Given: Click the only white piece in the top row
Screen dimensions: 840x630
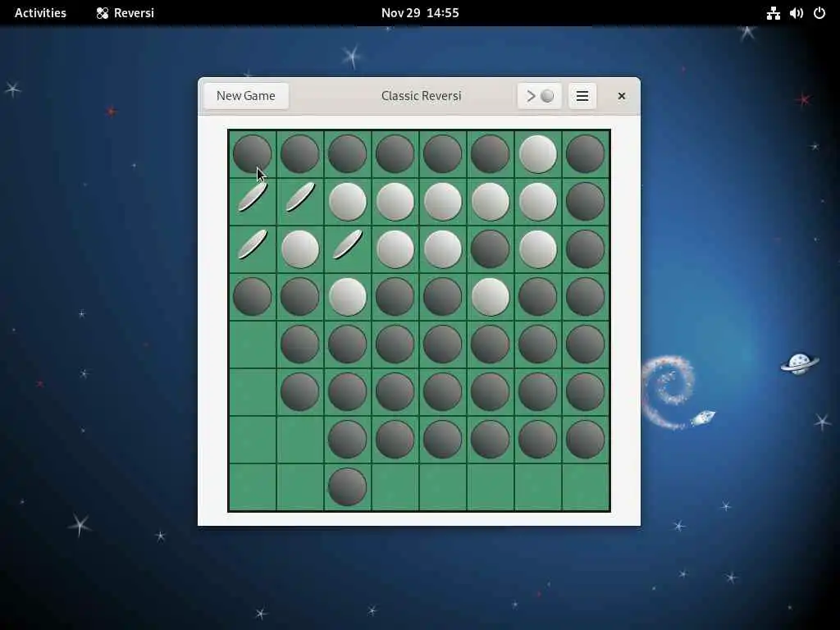Looking at the screenshot, I should click(x=538, y=154).
